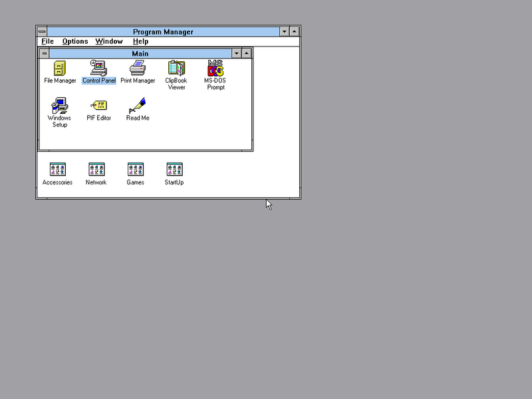Select the Control Panel icon
The height and width of the screenshot is (399, 532).
tap(98, 68)
